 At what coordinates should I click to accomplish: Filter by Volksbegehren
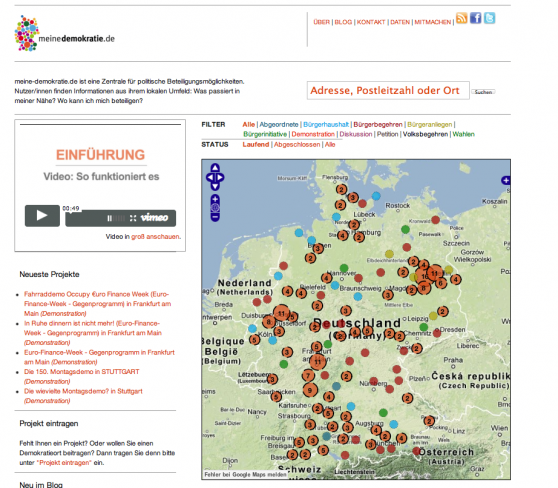(425, 134)
